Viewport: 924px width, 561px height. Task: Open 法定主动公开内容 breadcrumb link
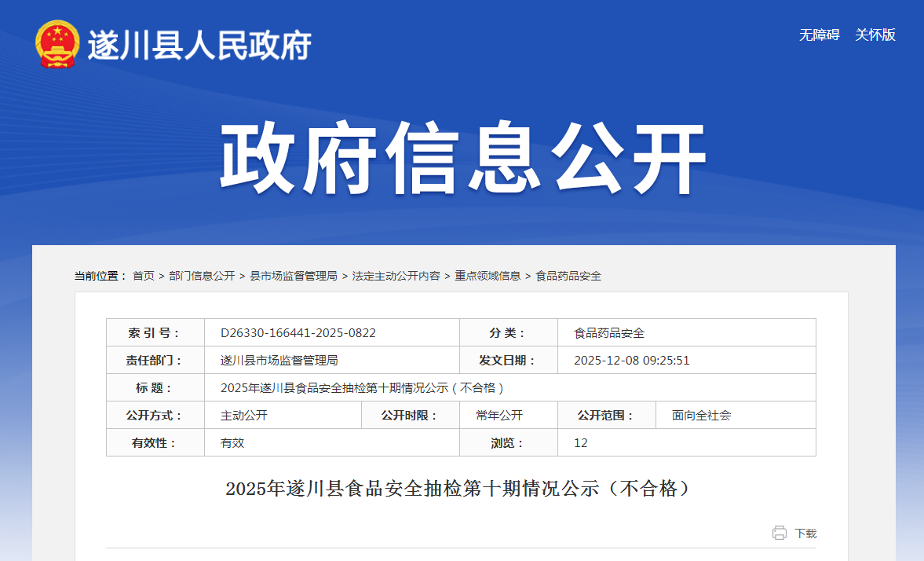coord(396,276)
